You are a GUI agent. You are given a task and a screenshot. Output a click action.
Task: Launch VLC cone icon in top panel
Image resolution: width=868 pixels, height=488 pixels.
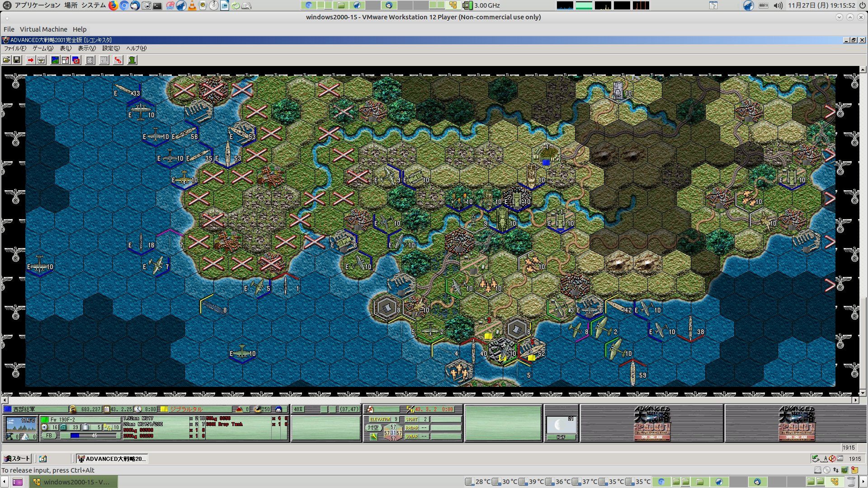(192, 5)
